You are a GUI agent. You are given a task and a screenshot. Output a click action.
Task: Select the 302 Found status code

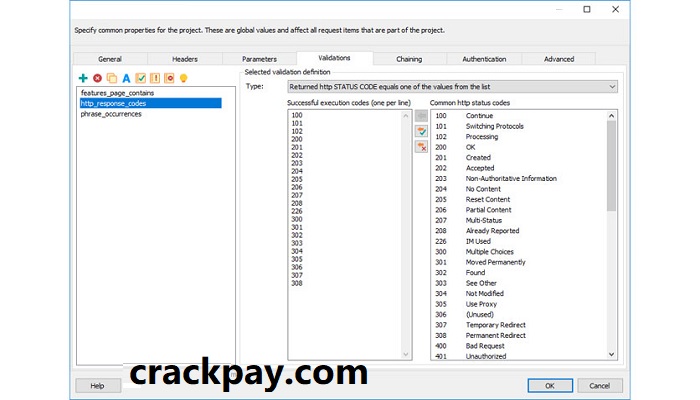coord(519,272)
